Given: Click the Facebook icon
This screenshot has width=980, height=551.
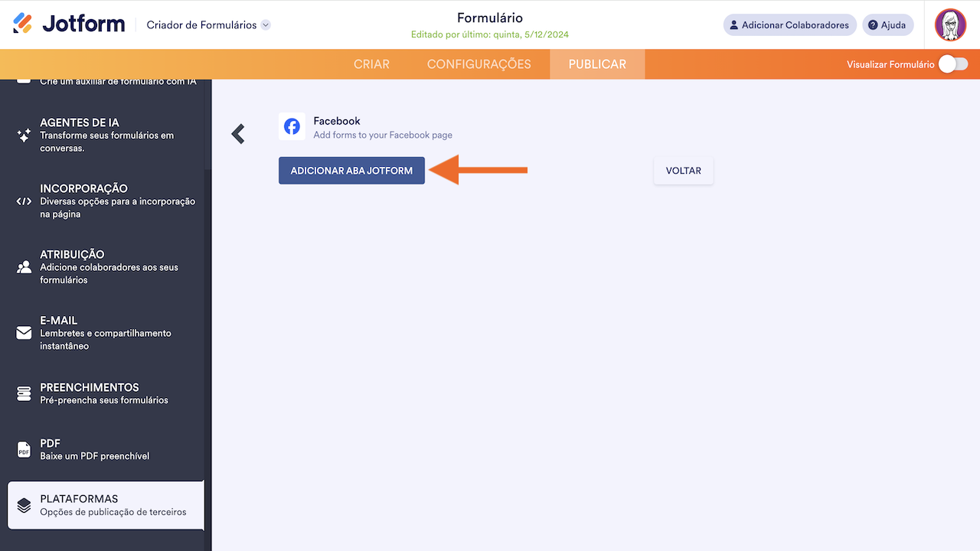Looking at the screenshot, I should tap(292, 127).
